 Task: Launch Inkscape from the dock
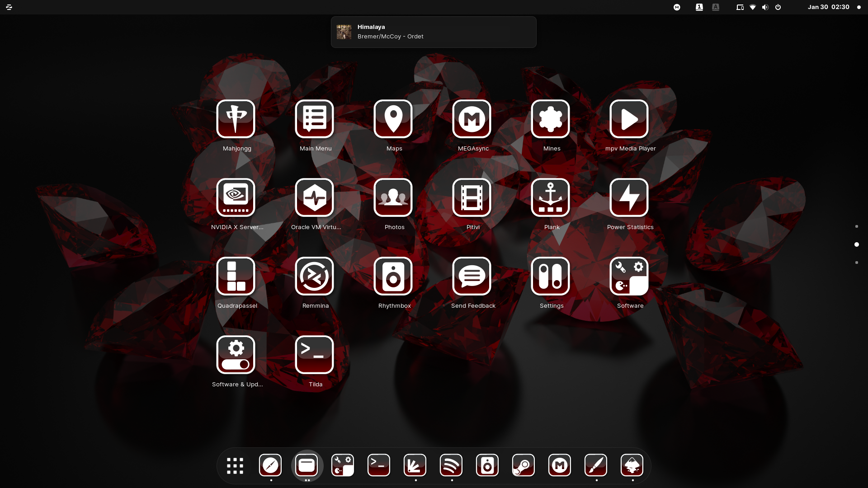pos(632,465)
